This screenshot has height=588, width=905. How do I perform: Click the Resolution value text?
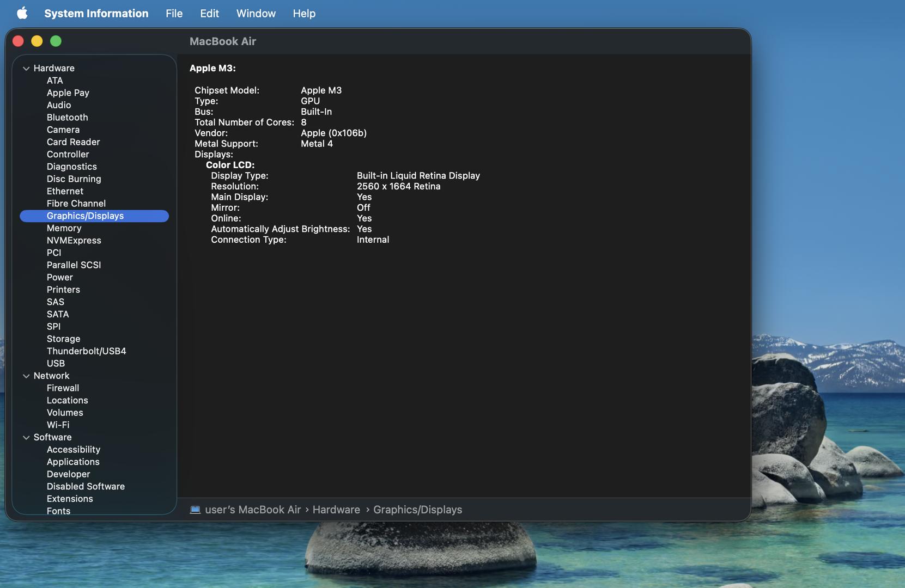click(398, 186)
